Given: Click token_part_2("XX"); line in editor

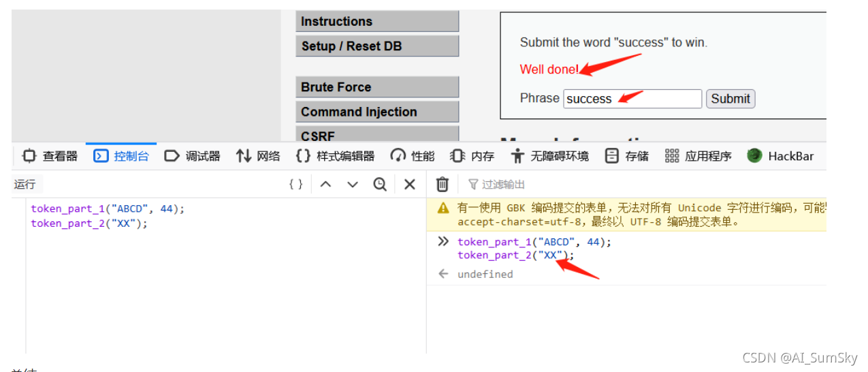Looking at the screenshot, I should coord(89,223).
